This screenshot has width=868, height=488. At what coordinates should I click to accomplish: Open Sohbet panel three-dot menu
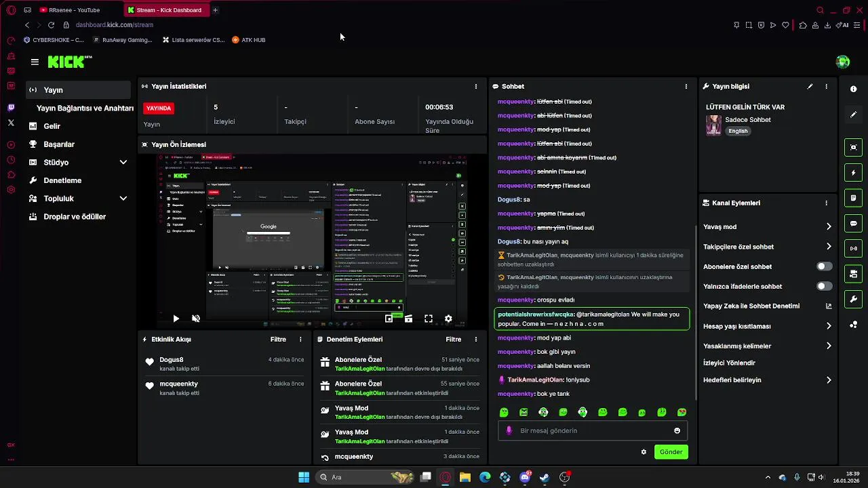686,86
